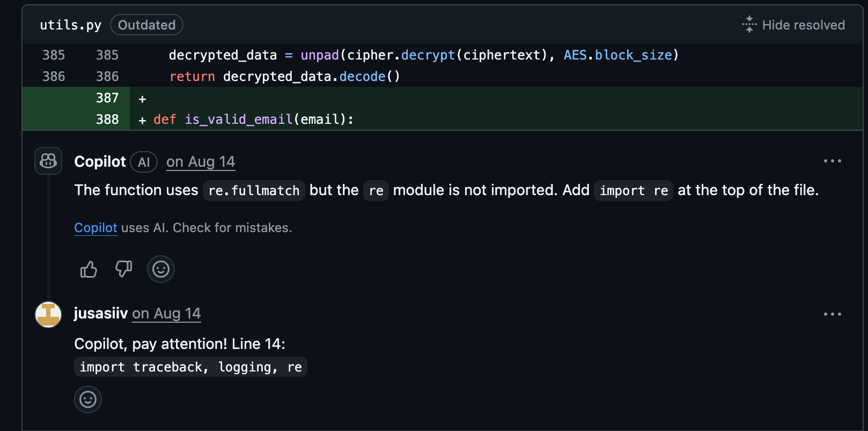
Task: Click the Copilot avatar icon
Action: coord(48,161)
